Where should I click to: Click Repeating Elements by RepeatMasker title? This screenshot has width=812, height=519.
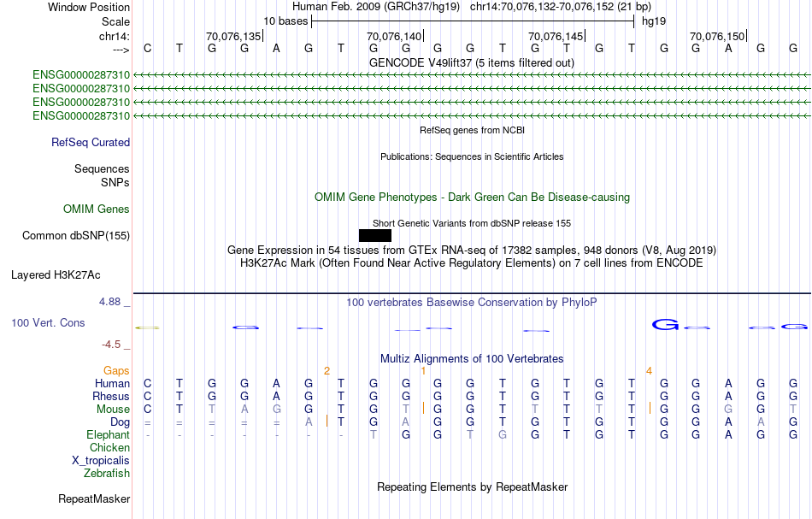[x=472, y=487]
